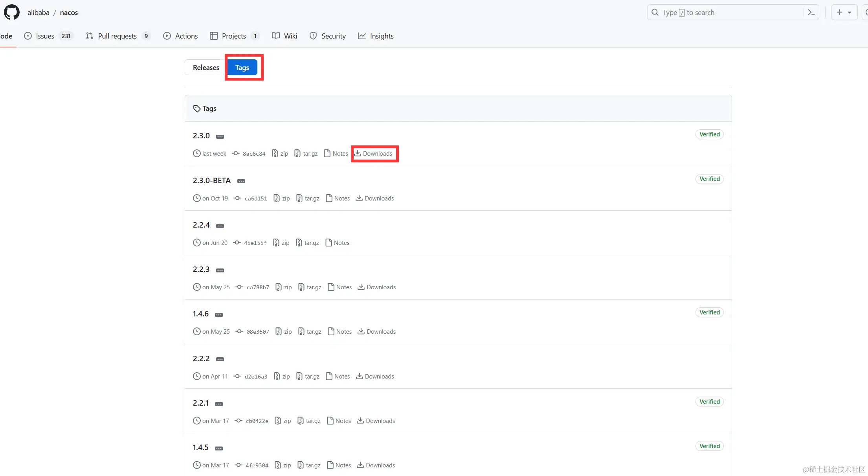Viewport: 868px width, 476px height.
Task: Open Notes for tag 1.4.6
Action: (x=339, y=332)
